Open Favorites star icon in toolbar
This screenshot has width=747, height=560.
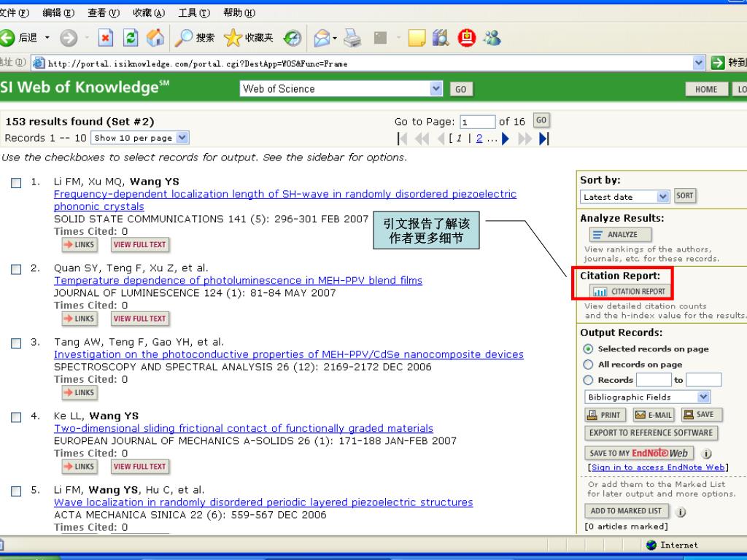coord(233,38)
